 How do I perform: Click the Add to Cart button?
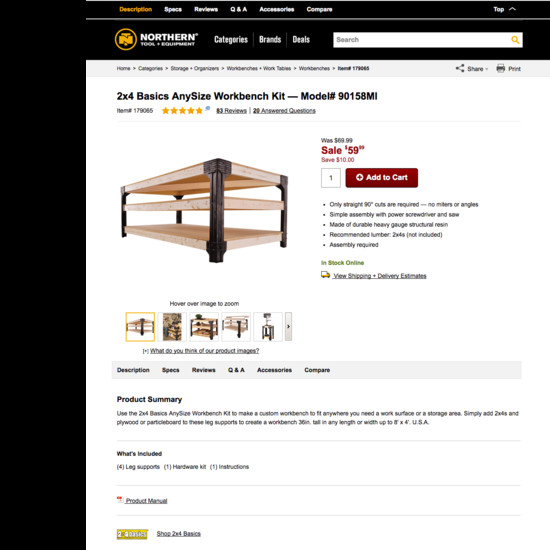[382, 178]
